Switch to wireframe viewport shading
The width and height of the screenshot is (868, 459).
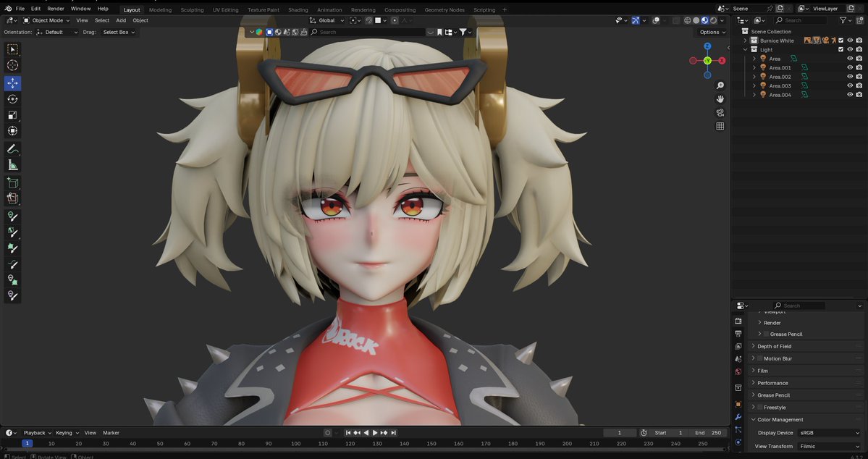(688, 20)
